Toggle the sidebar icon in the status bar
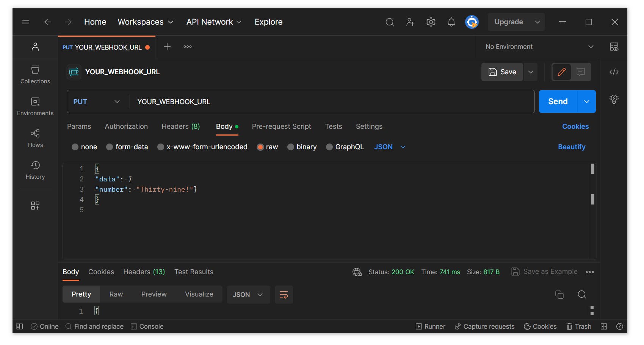 (x=19, y=326)
